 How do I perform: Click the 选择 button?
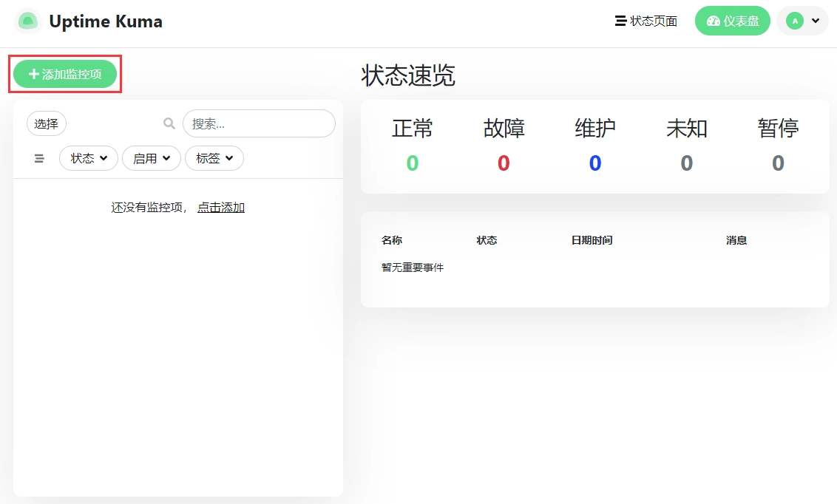[46, 123]
